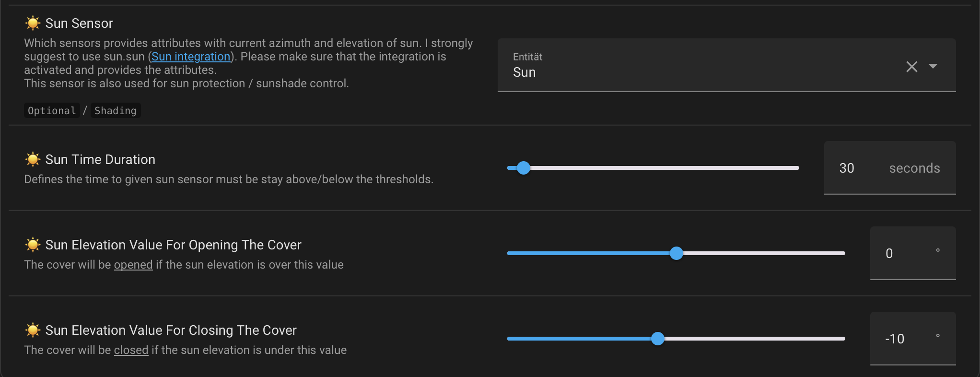Screen dimensions: 980x377
Task: Click the closing elevation slider handle
Action: tap(658, 339)
